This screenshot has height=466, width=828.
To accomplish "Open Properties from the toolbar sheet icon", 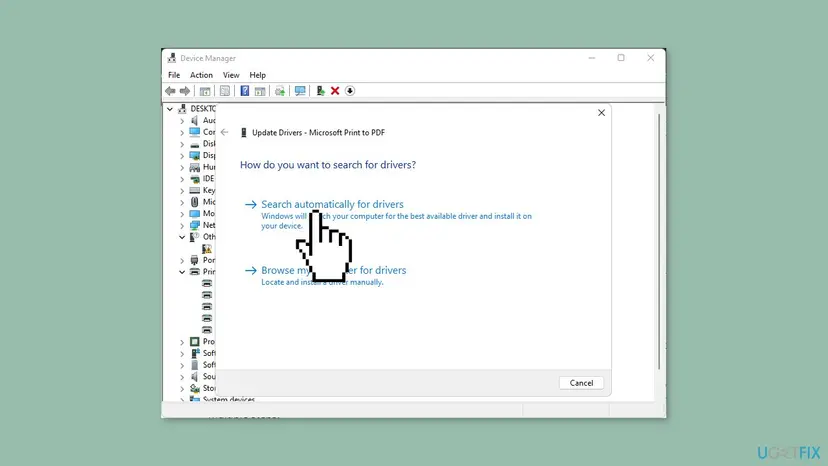I will coord(225,91).
